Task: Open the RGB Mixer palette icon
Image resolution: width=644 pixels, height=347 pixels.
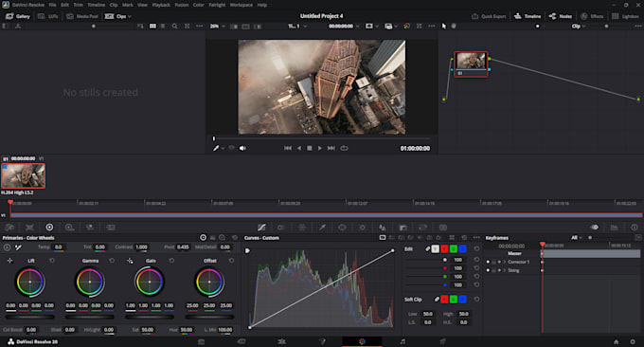Action: point(90,227)
